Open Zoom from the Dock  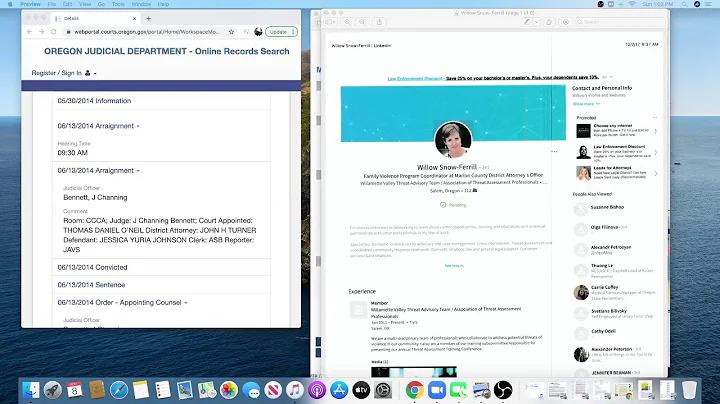pyautogui.click(x=437, y=390)
